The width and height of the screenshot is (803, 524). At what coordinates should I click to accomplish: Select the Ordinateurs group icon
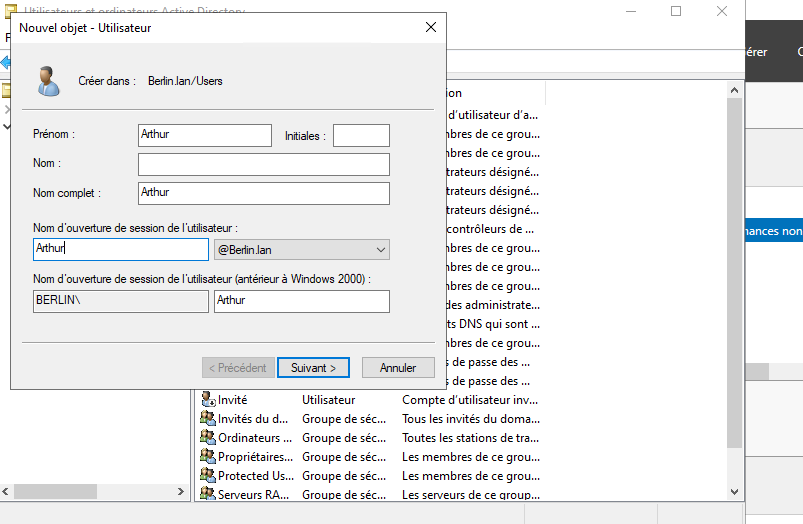pyautogui.click(x=207, y=437)
